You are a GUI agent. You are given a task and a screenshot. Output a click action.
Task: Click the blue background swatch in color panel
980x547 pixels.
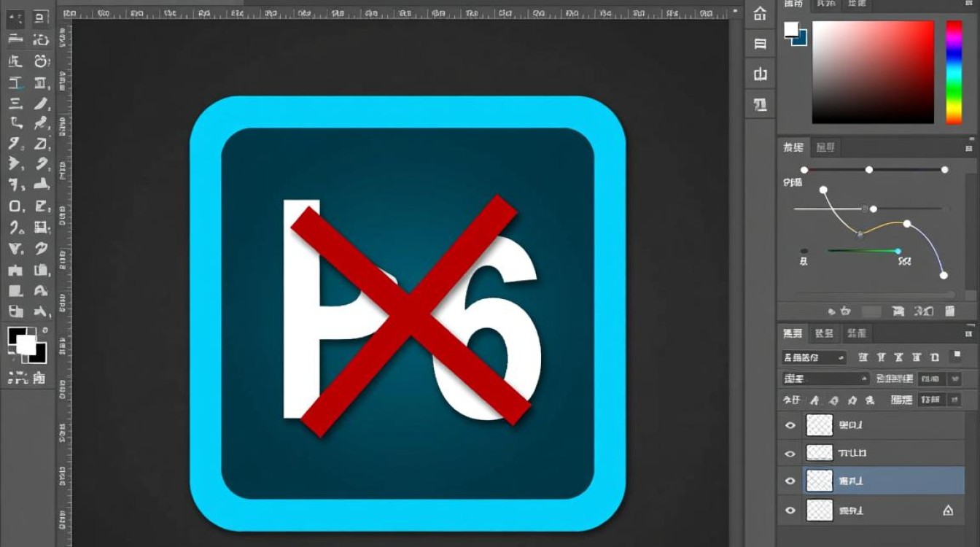click(x=799, y=38)
